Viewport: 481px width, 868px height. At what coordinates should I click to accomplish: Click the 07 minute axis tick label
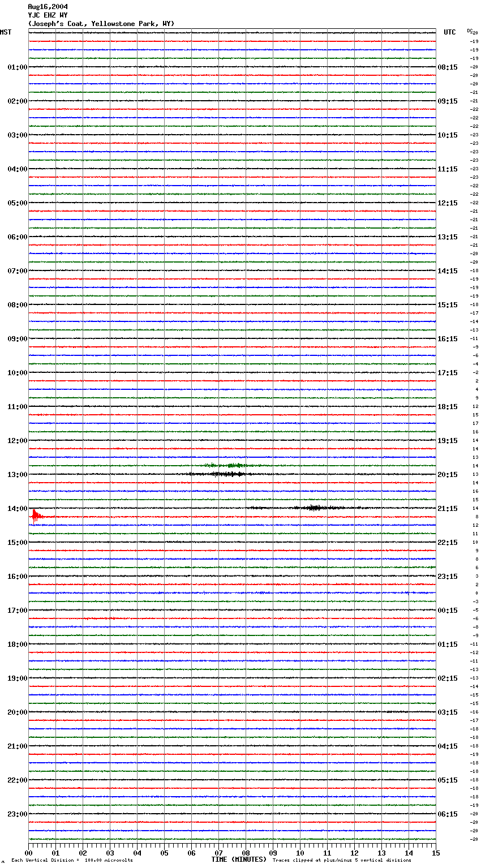point(218,853)
